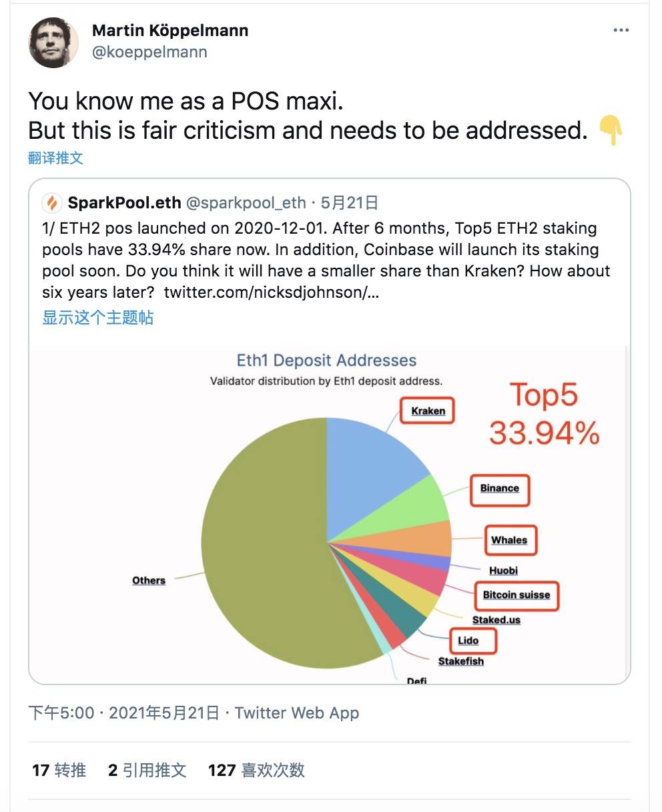The image size is (662, 812).
Task: Open the quoted tweet's 5月21日 date
Action: tap(349, 203)
